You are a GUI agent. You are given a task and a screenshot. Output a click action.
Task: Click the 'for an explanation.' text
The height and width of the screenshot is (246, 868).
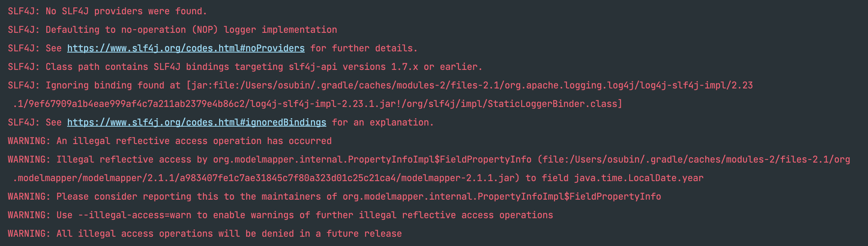(x=383, y=122)
